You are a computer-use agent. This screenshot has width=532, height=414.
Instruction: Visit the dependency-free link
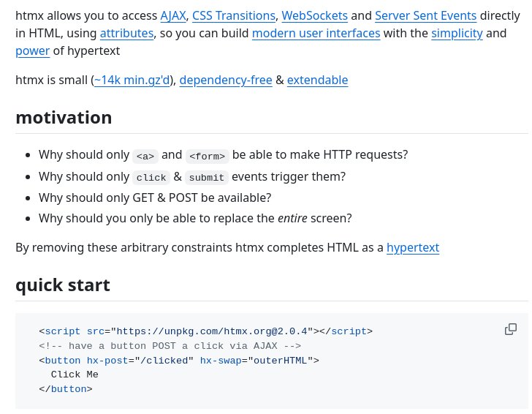coord(226,80)
